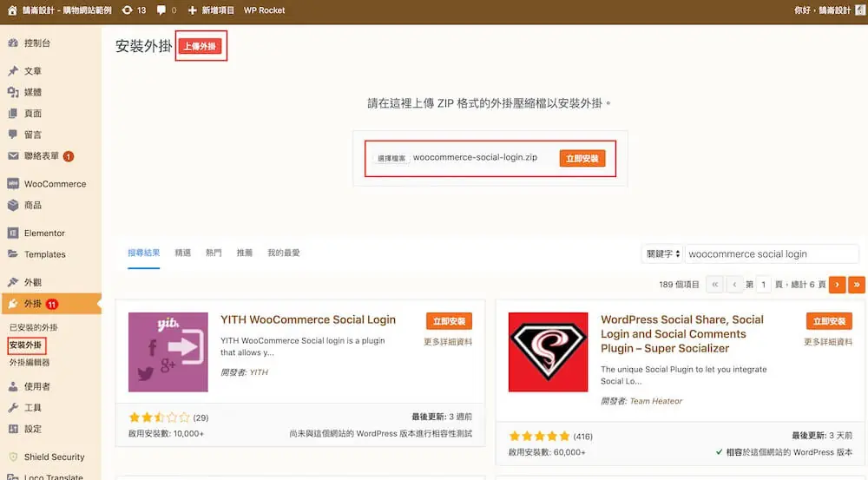Click the 選擇檔案 file chooser button

click(x=391, y=158)
